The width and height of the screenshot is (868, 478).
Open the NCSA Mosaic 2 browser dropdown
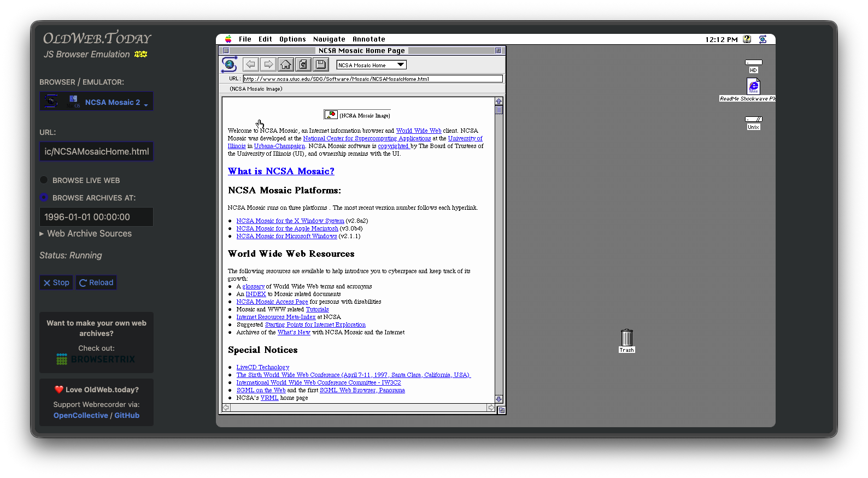(x=96, y=102)
